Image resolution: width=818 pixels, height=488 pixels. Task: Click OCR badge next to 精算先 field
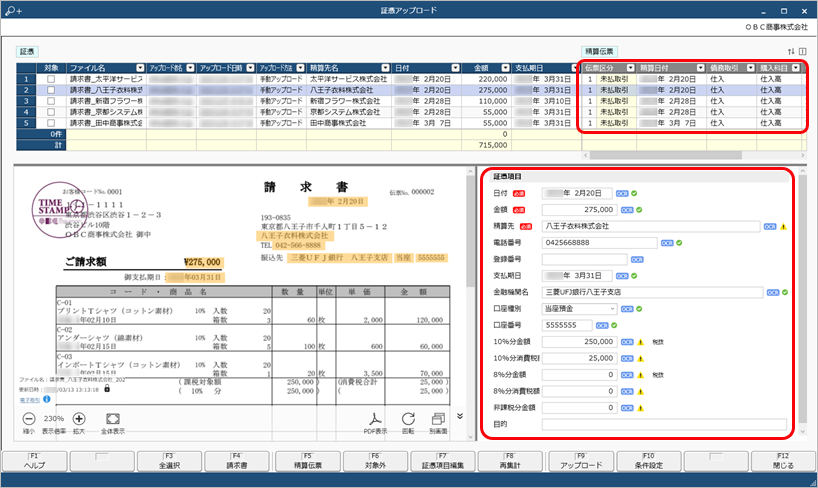(770, 227)
